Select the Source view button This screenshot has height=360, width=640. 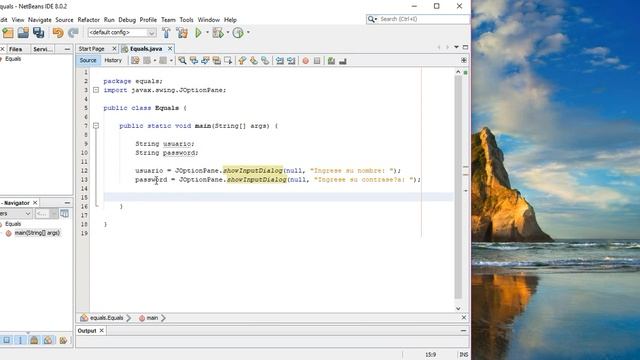(88, 60)
